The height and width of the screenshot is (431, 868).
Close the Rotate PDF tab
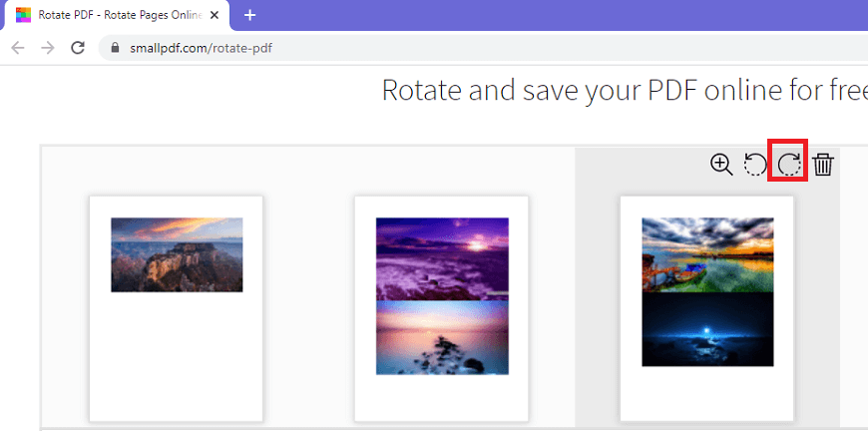tap(214, 16)
